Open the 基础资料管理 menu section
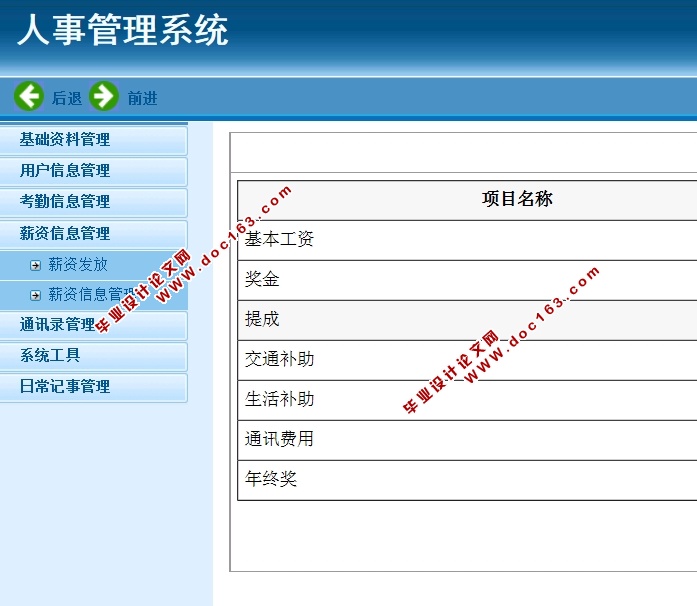Screen dimensions: 697x606 pos(93,140)
